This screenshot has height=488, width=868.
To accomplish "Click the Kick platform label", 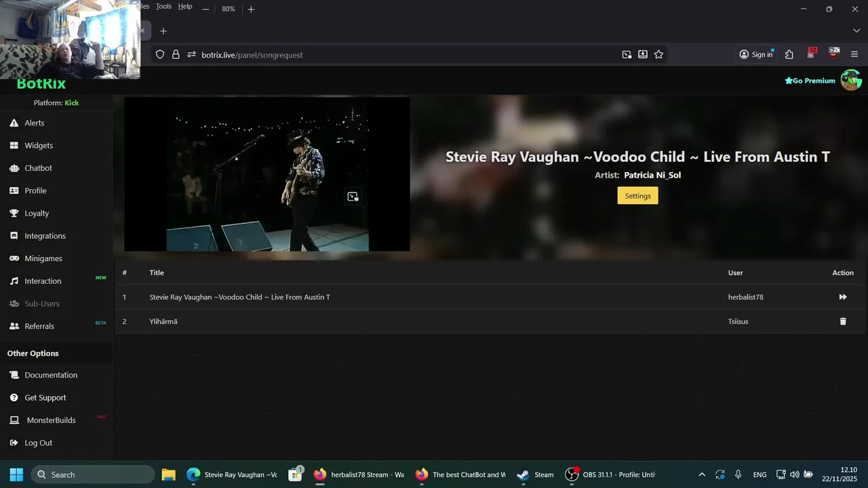I will tap(72, 103).
